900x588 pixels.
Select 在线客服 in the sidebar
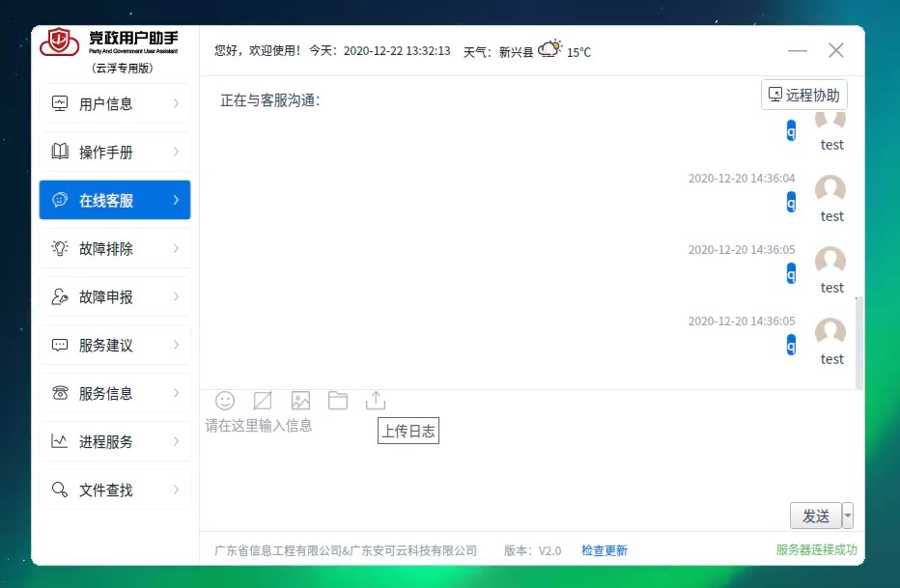point(114,201)
